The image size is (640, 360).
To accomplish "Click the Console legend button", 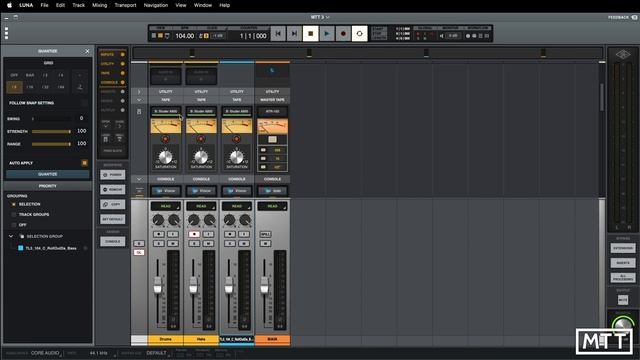I will click(x=113, y=242).
